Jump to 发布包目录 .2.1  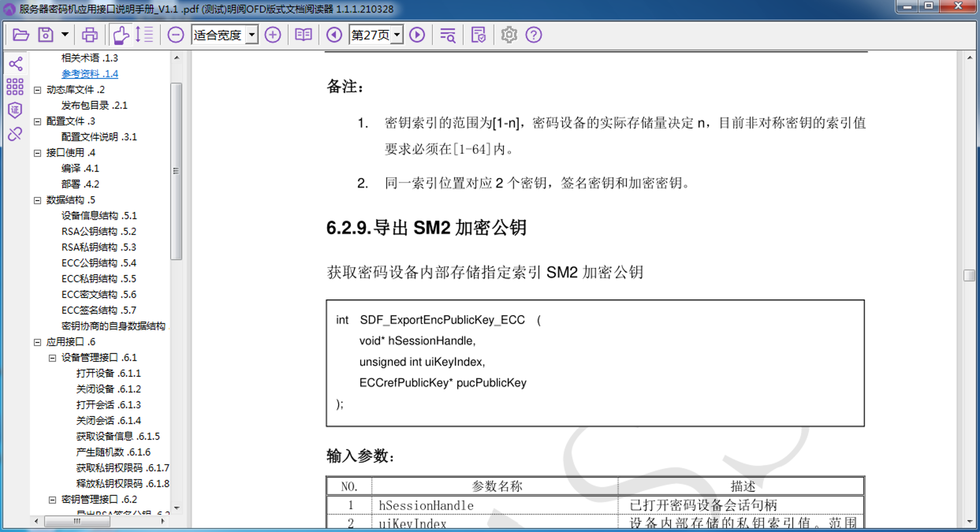pyautogui.click(x=94, y=105)
